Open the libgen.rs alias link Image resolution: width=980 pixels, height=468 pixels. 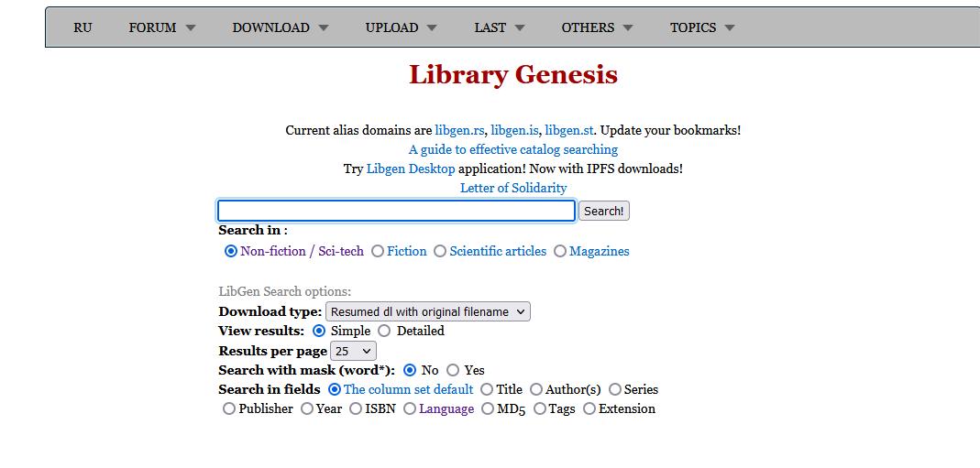(x=459, y=130)
